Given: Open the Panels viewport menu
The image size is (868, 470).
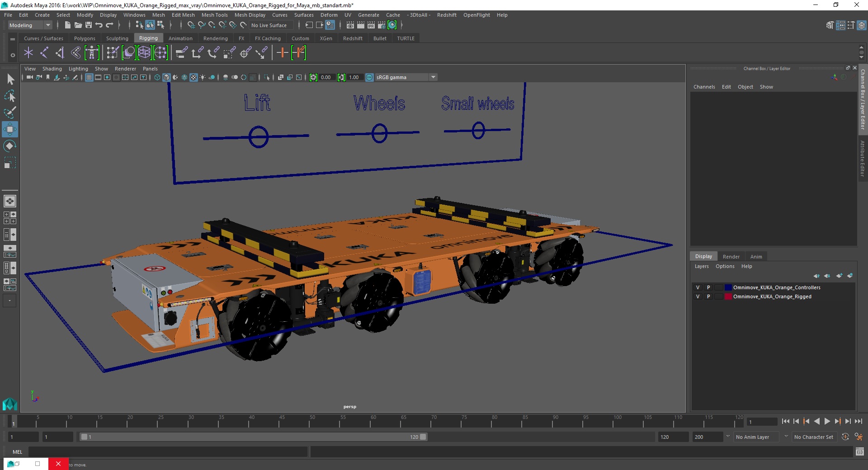Looking at the screenshot, I should coord(150,69).
